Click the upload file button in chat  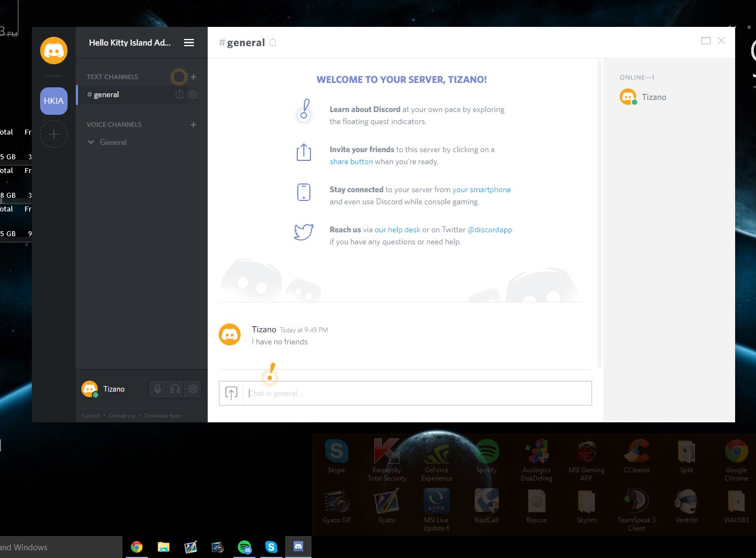pyautogui.click(x=231, y=393)
